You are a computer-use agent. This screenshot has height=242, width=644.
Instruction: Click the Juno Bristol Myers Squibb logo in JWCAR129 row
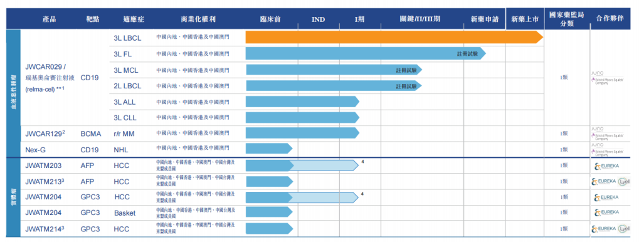coord(608,134)
